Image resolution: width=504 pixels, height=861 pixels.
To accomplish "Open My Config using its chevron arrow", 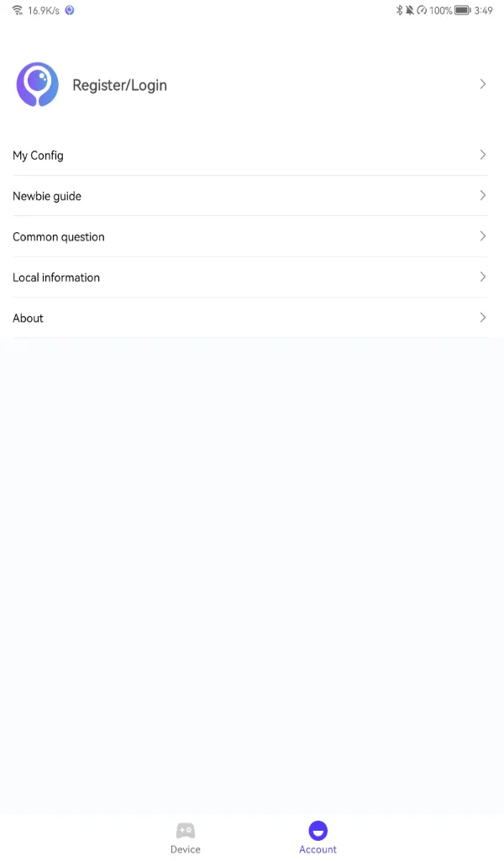I will coord(482,155).
